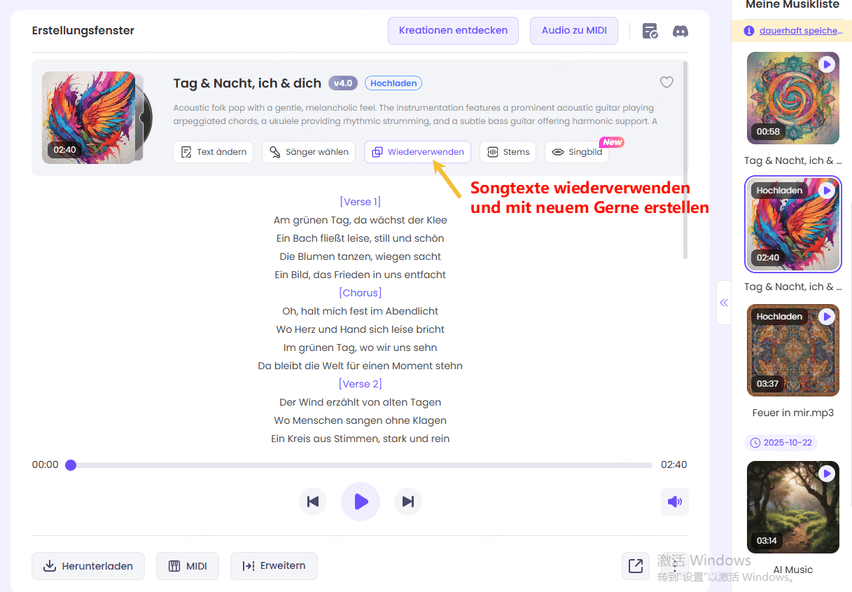Toggle the Singbild eye option

576,152
